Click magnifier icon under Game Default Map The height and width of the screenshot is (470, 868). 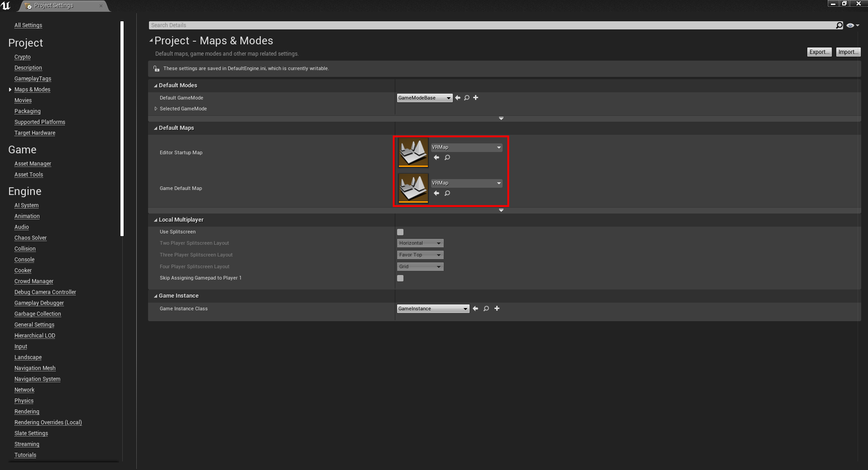click(447, 193)
